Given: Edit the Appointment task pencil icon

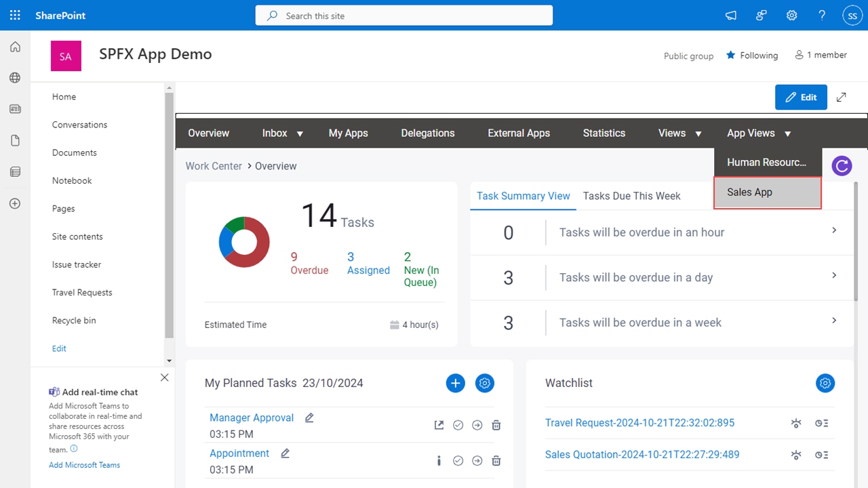Looking at the screenshot, I should pos(285,453).
